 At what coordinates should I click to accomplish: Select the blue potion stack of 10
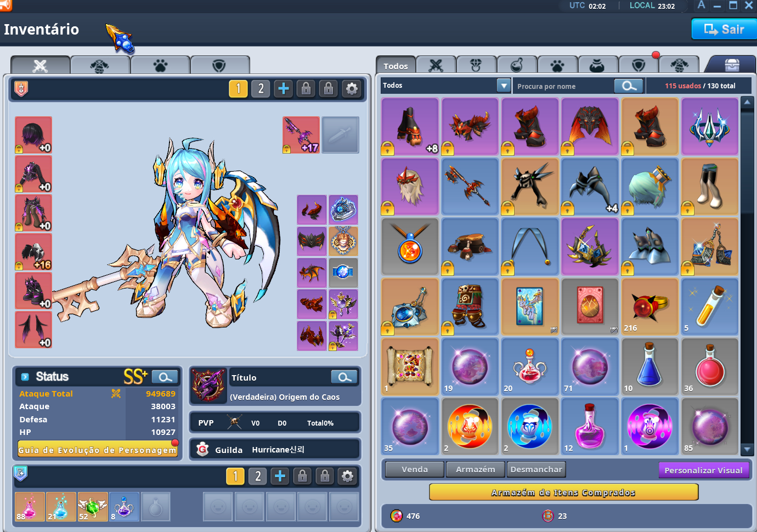[649, 366]
